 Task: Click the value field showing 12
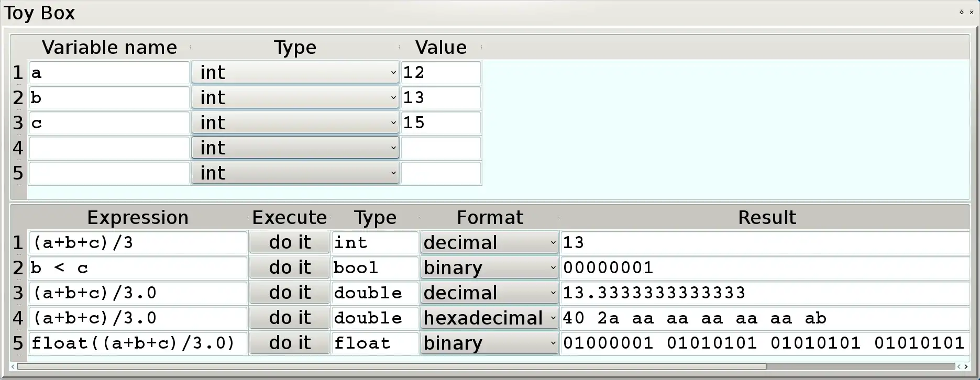(441, 72)
